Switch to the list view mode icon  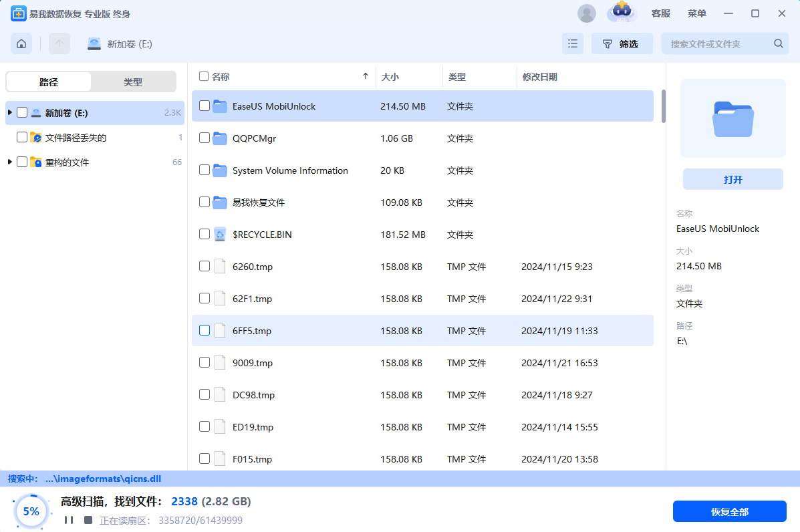[573, 44]
